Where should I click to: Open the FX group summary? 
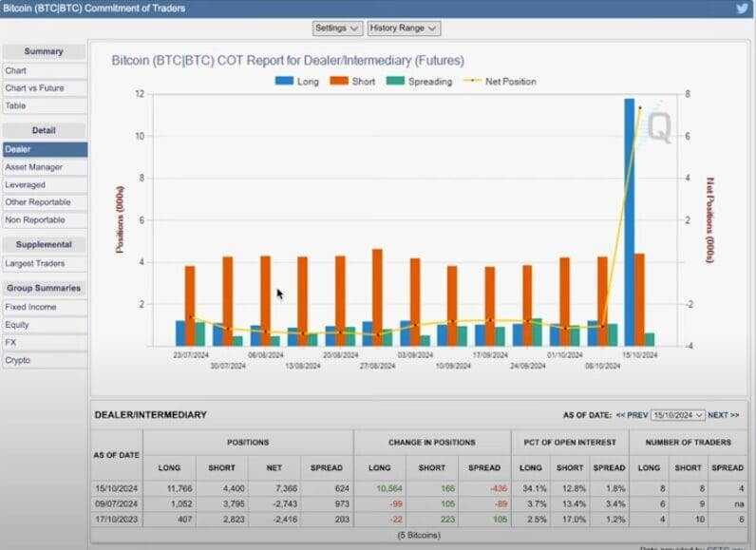coord(45,342)
